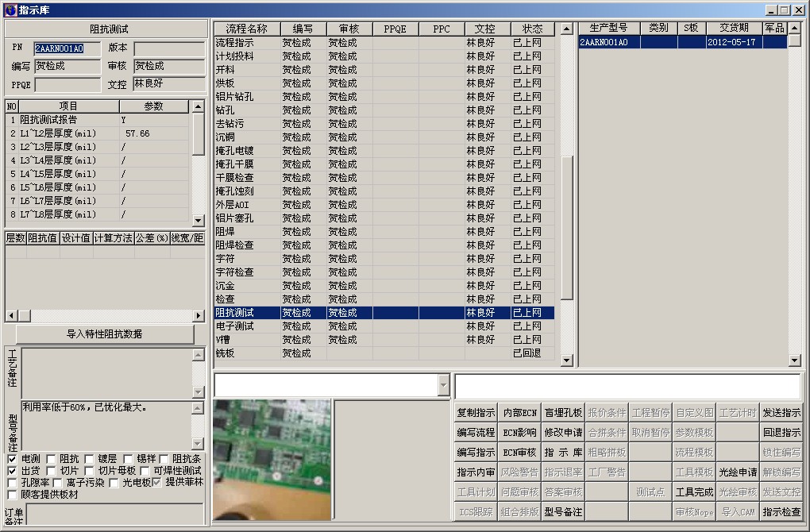810x532 pixels.
Task: Sort by 流程名称 column header
Action: click(x=247, y=29)
